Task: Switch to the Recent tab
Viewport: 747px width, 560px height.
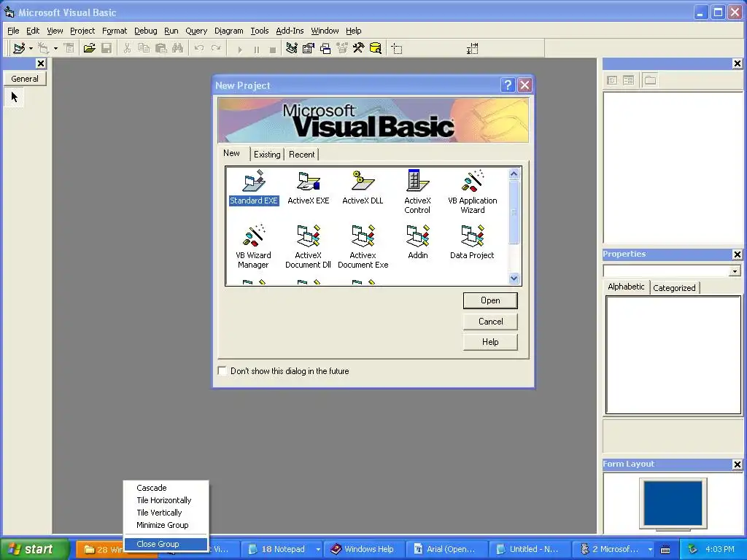Action: (301, 155)
